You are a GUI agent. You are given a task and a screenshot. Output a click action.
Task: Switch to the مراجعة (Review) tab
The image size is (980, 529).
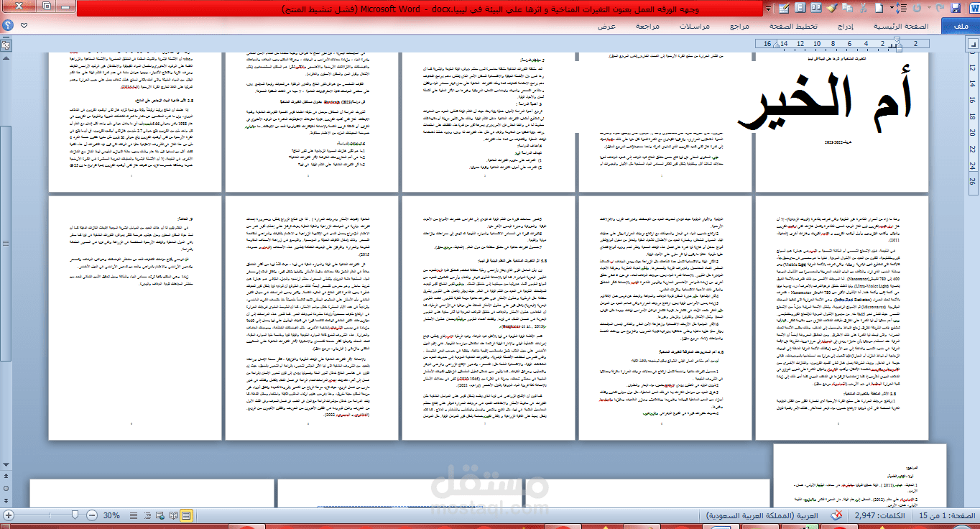point(649,26)
